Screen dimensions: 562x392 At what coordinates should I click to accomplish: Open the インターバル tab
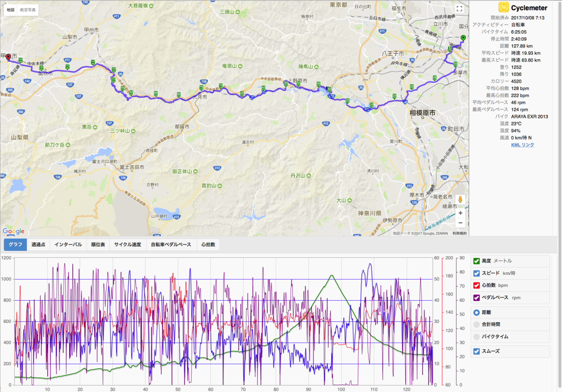click(x=68, y=245)
